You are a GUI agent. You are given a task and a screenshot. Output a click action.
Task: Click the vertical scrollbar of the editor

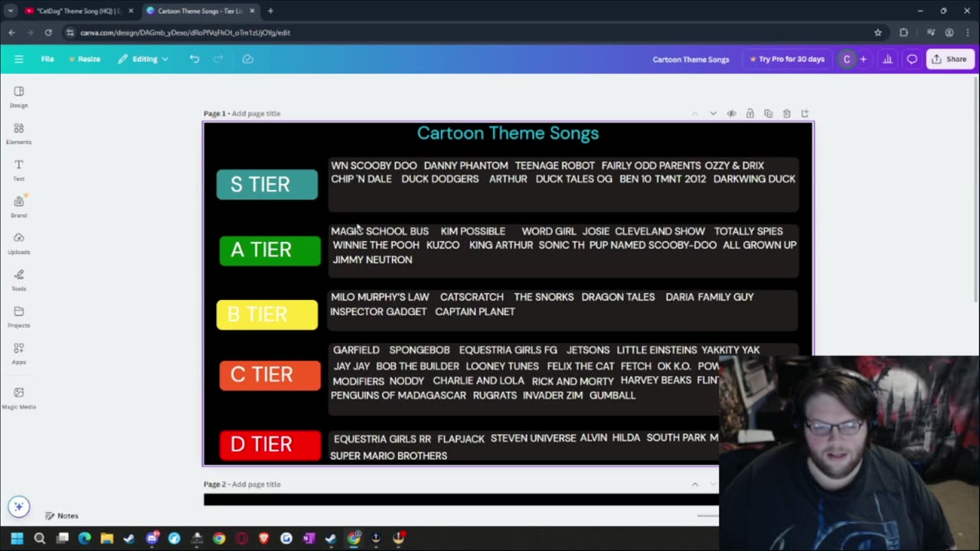(975, 191)
